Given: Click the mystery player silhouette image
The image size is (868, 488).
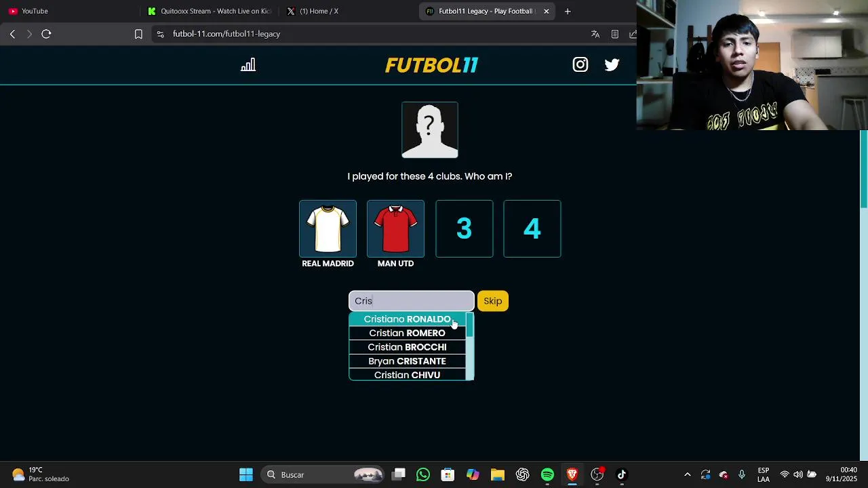Looking at the screenshot, I should pos(430,130).
